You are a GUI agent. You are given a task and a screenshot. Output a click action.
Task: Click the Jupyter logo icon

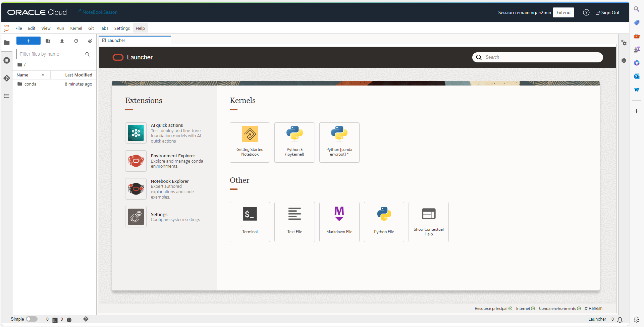[x=7, y=28]
